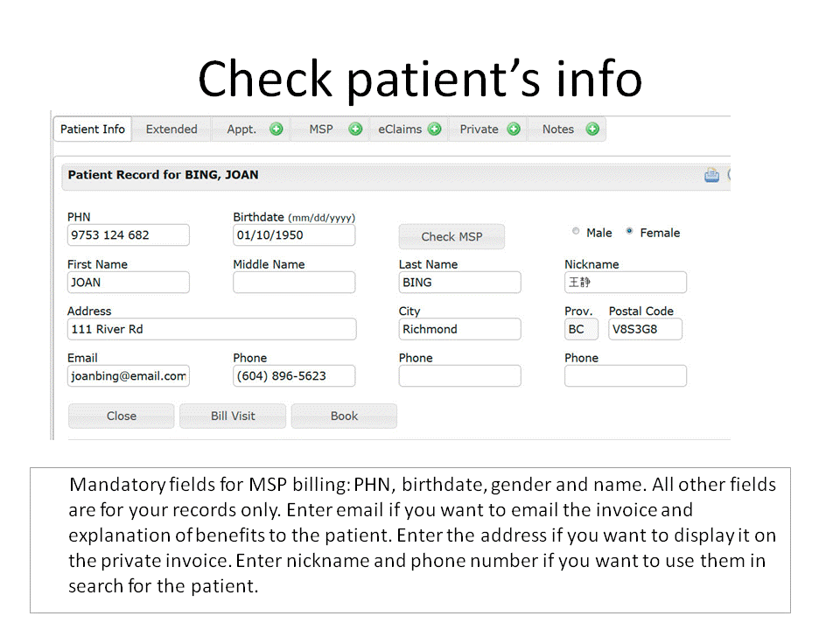
Task: Add new eClaims via green plus icon
Action: tap(435, 129)
